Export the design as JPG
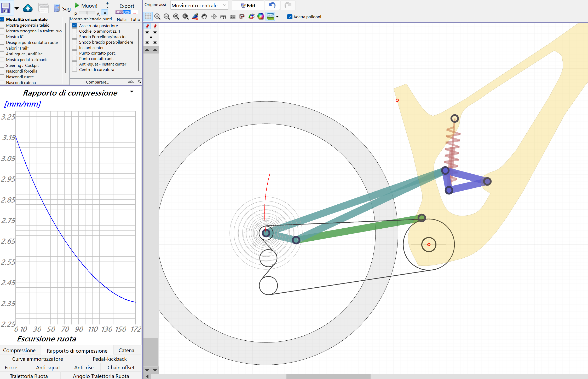This screenshot has width=588, height=379. [119, 12]
